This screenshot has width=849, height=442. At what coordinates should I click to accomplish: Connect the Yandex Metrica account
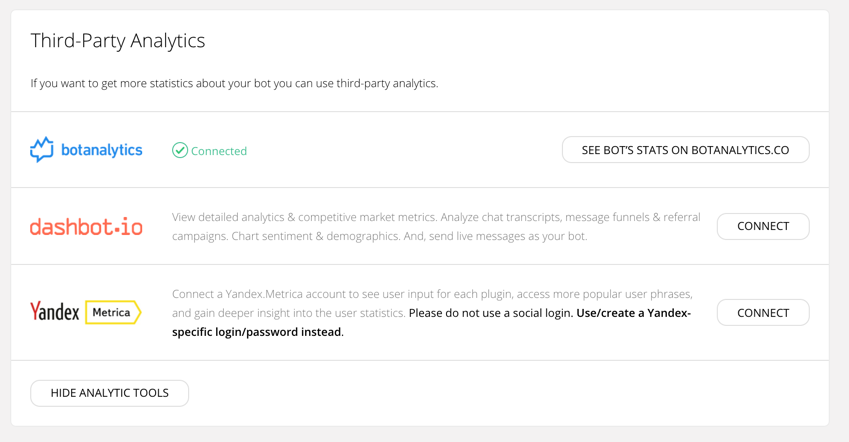[763, 313]
